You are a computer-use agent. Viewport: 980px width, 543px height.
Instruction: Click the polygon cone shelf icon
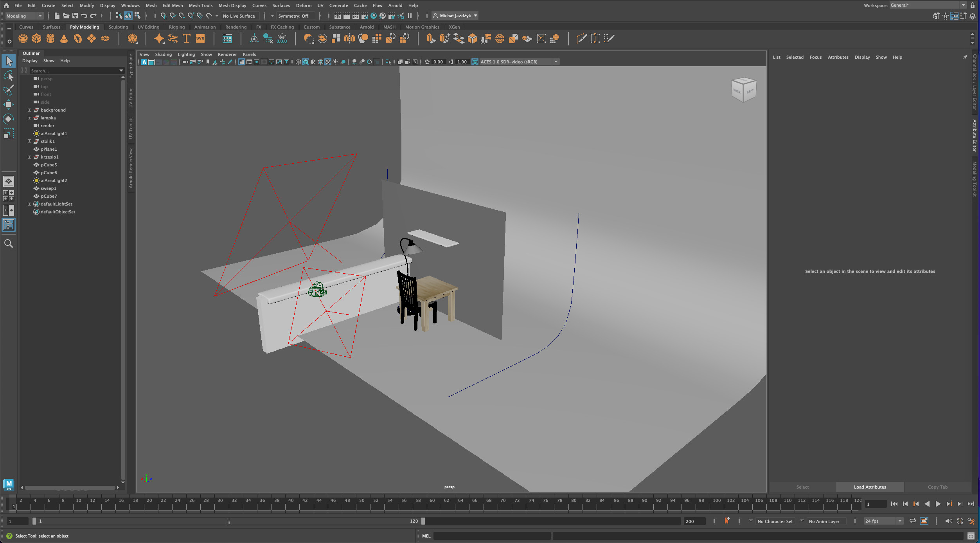click(x=64, y=38)
